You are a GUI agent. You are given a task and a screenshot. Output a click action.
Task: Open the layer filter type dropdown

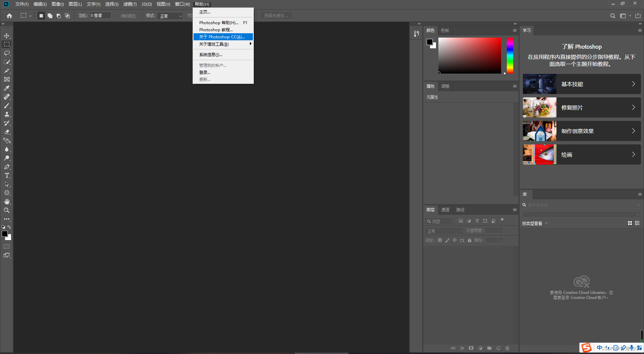[439, 221]
